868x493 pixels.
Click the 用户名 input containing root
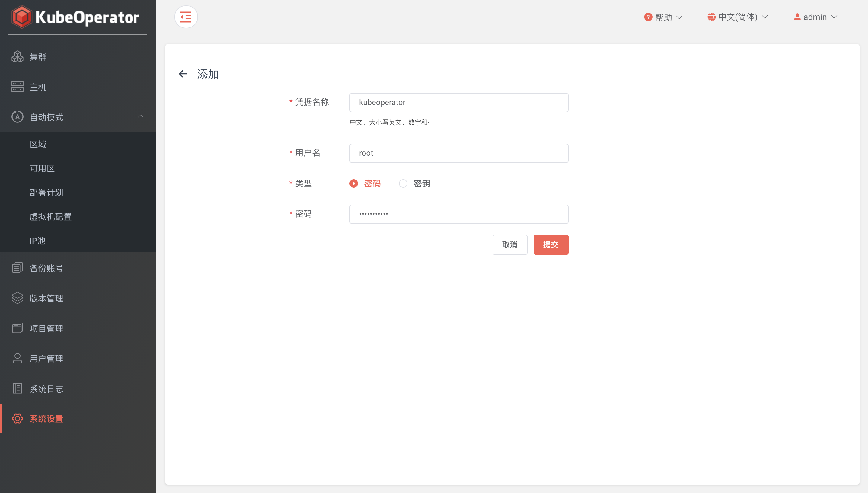(x=458, y=153)
